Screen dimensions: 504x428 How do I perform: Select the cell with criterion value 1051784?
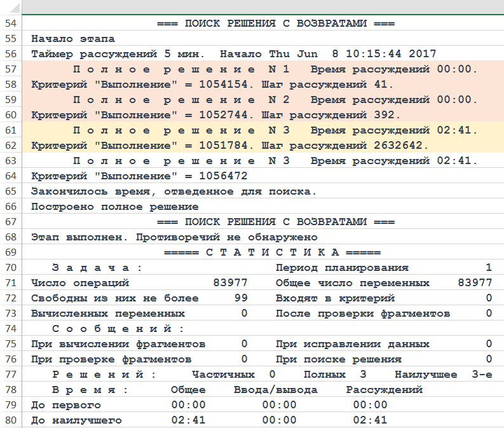[229, 146]
